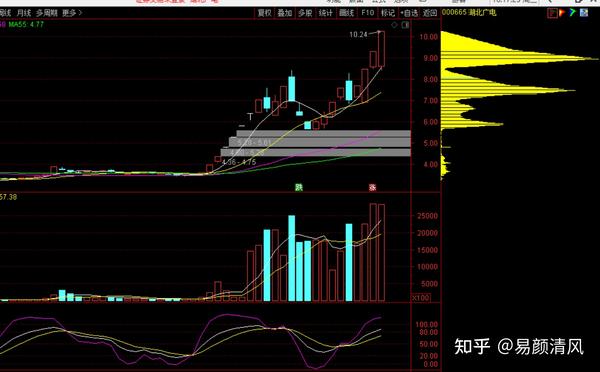Open the 统计 statistics tool

coord(326,13)
